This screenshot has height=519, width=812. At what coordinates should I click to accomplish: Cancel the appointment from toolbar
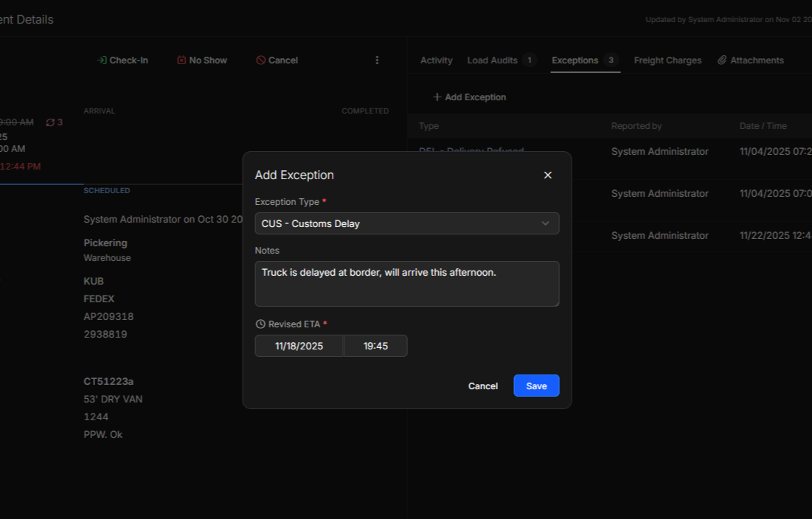pyautogui.click(x=277, y=60)
